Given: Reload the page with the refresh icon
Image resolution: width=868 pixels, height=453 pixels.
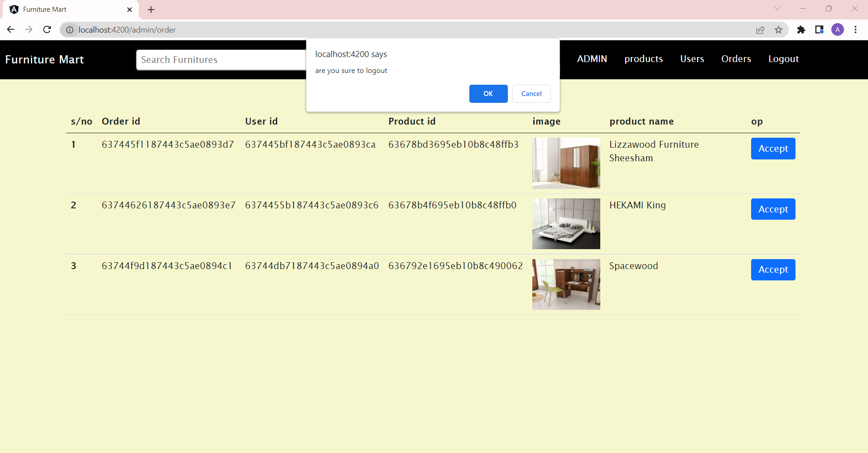Looking at the screenshot, I should [47, 29].
